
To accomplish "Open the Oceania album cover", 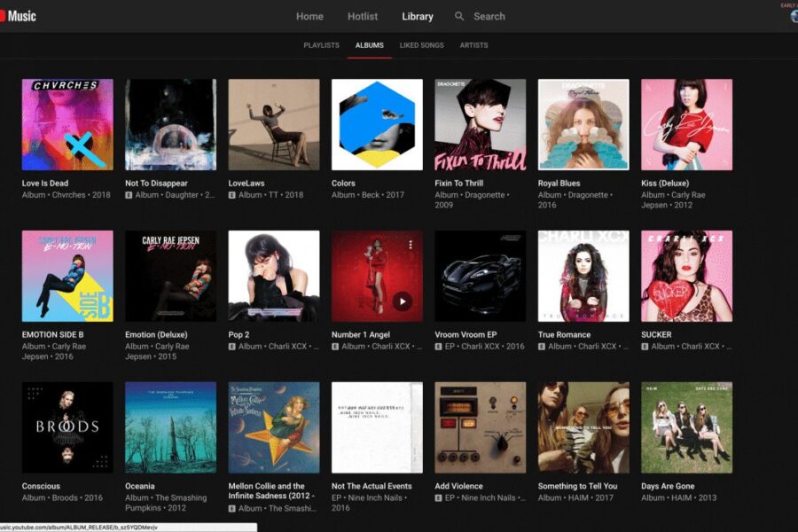I will tap(170, 427).
